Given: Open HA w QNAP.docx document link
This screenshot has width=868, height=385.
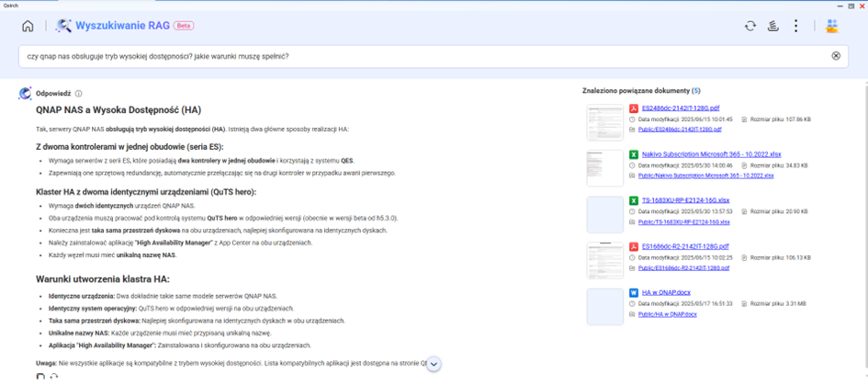Looking at the screenshot, I should [x=666, y=292].
